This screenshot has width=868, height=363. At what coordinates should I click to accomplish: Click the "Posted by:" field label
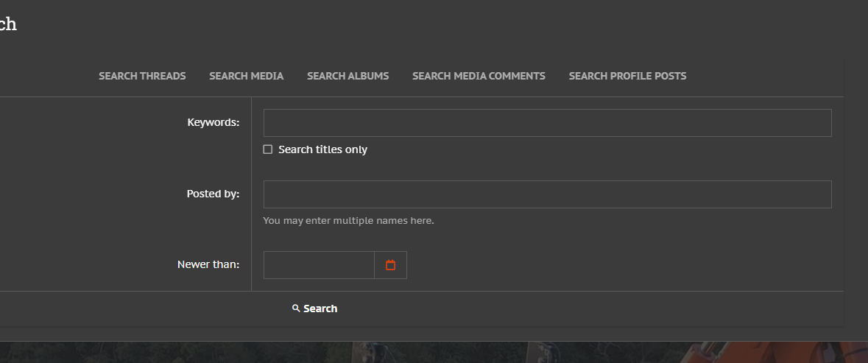click(x=213, y=194)
